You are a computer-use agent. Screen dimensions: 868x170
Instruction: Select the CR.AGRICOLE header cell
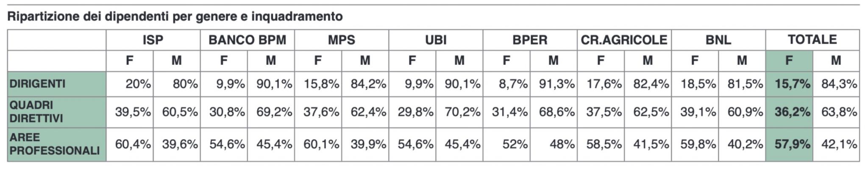624,40
